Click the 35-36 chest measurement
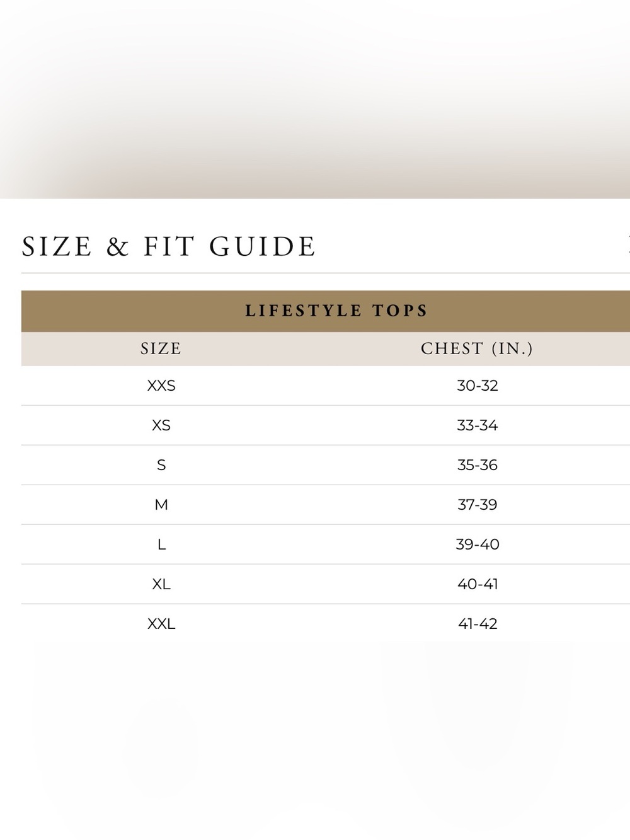 [478, 465]
